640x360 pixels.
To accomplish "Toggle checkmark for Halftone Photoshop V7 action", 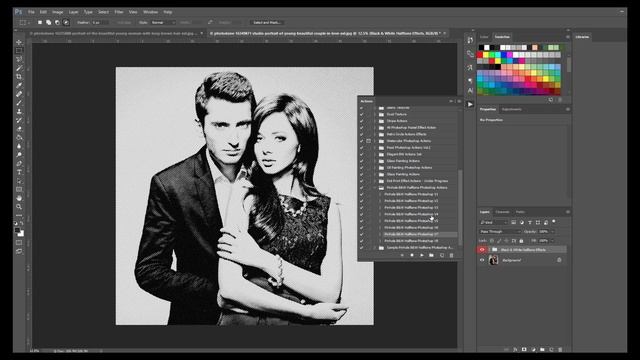I will (x=361, y=234).
